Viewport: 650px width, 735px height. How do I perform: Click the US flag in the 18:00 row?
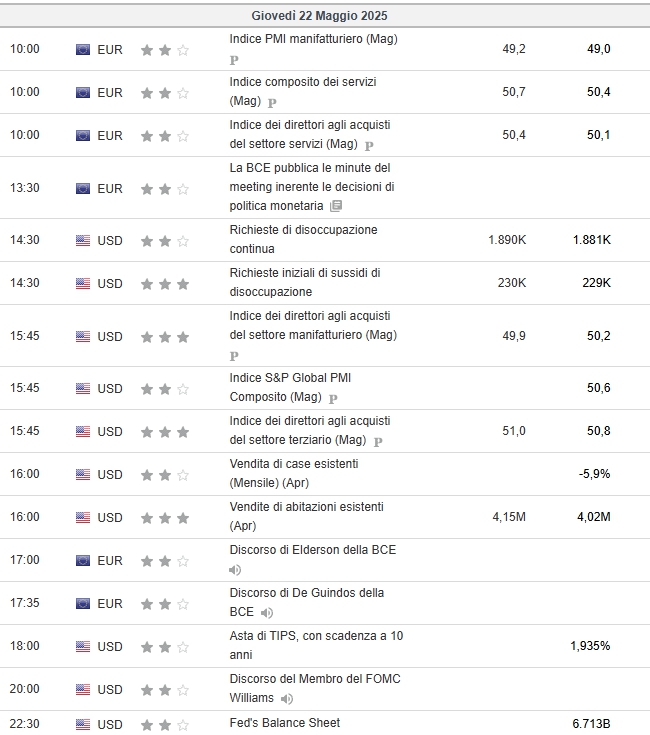click(x=83, y=646)
